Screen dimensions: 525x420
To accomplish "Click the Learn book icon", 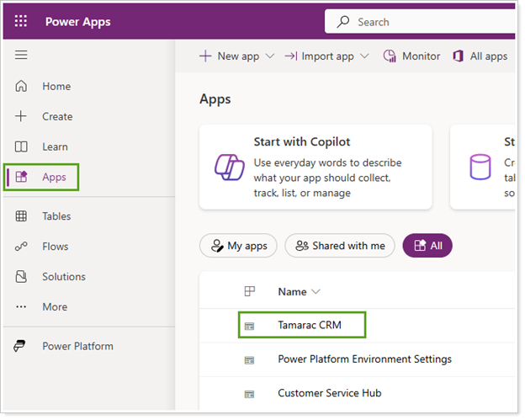I will [22, 146].
